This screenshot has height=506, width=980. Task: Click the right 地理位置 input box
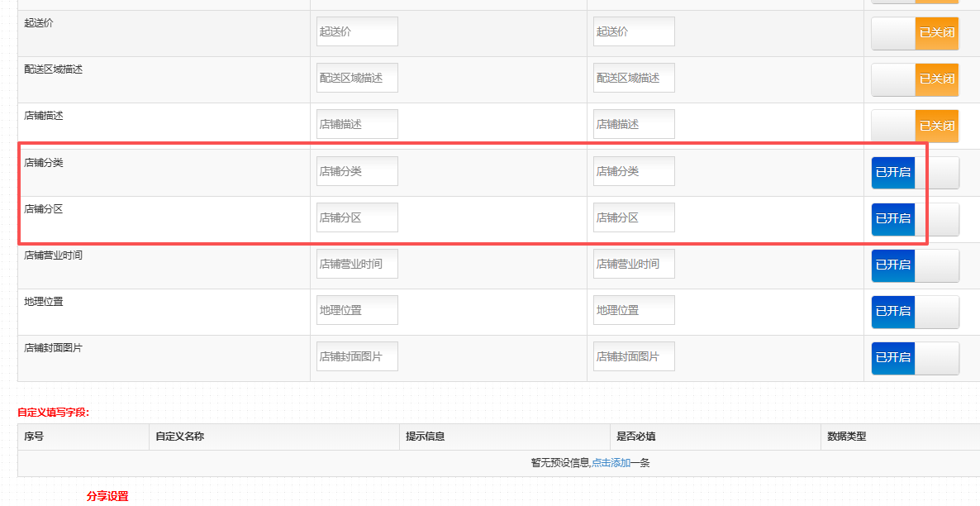point(634,310)
